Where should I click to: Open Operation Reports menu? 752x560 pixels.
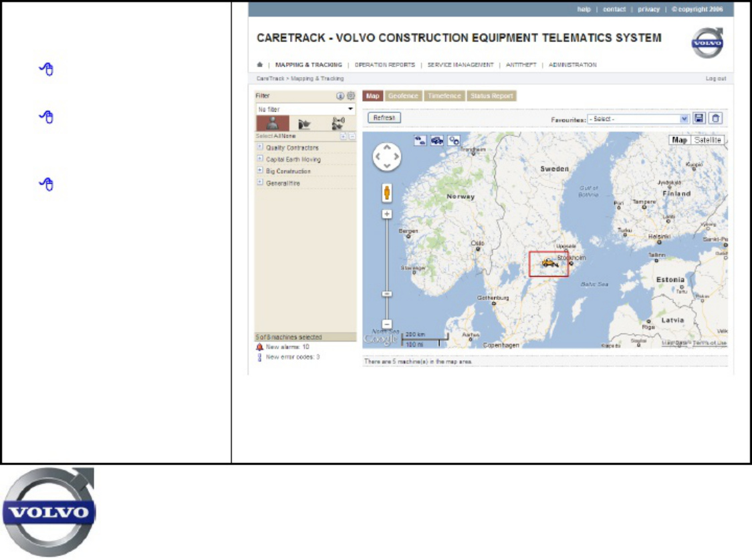(x=384, y=65)
